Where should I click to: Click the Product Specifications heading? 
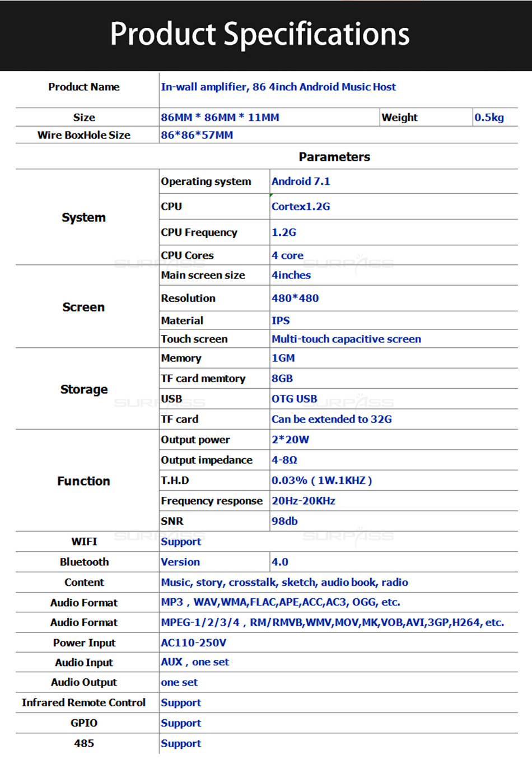[x=260, y=34]
